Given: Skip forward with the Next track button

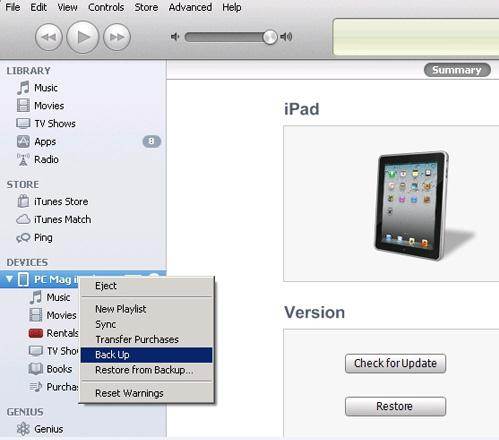Looking at the screenshot, I should [117, 37].
